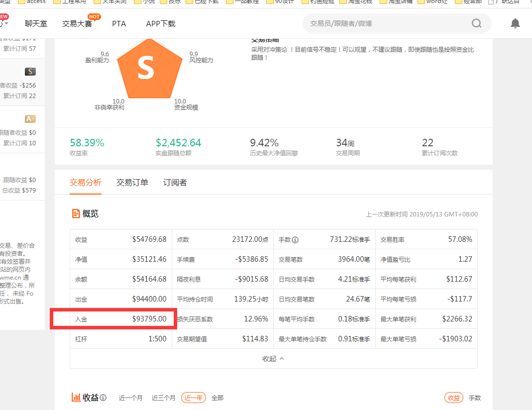Switch to the 订阅者 tab

(175, 183)
